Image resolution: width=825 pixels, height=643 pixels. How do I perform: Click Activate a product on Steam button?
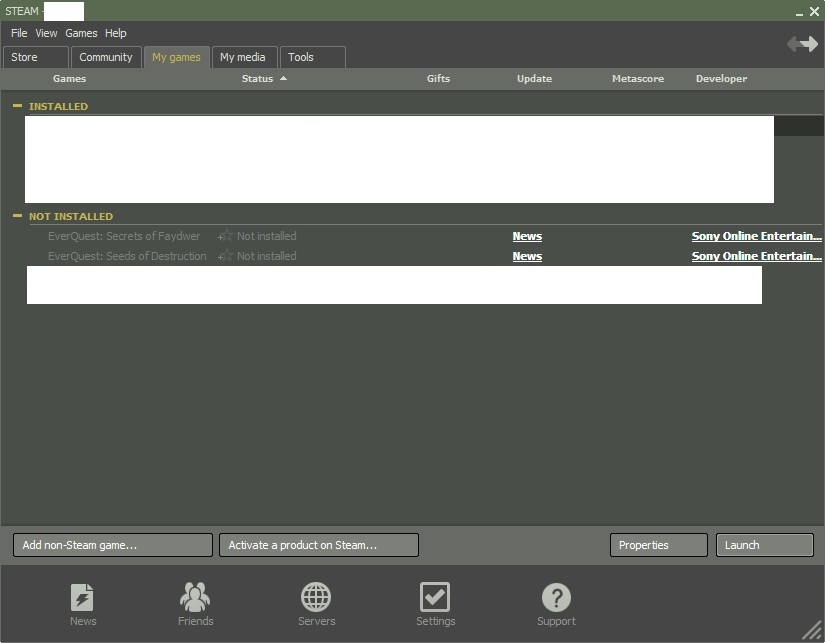pyautogui.click(x=319, y=545)
